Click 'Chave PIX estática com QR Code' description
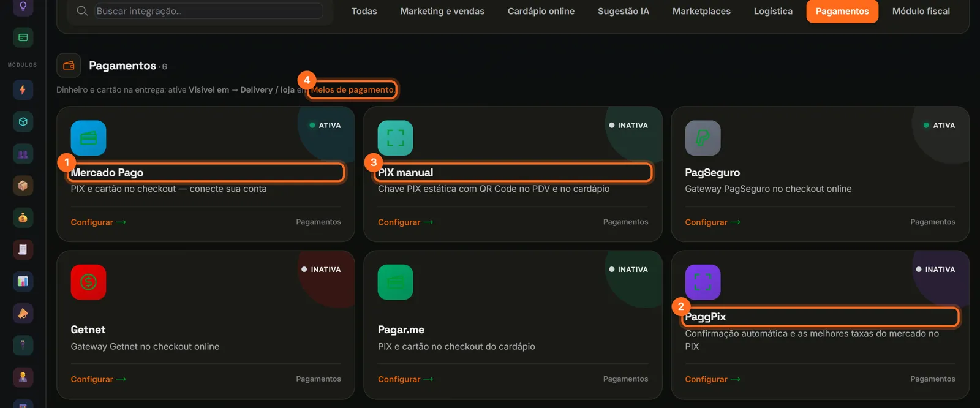Viewport: 980px width, 408px height. pyautogui.click(x=494, y=189)
